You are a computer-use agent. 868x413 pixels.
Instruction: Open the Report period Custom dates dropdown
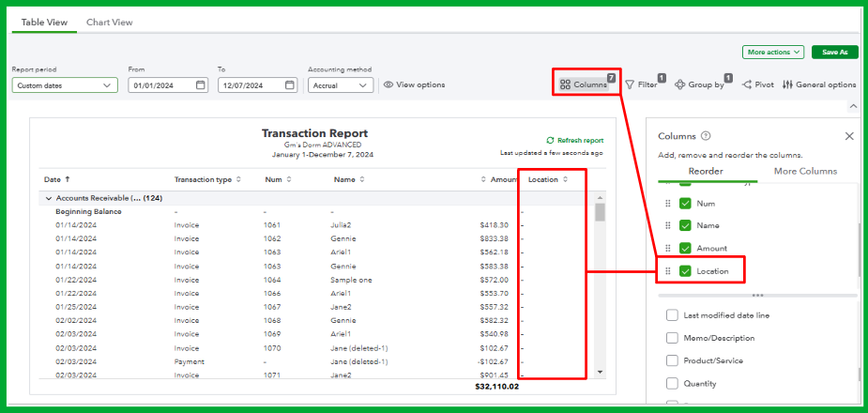65,85
